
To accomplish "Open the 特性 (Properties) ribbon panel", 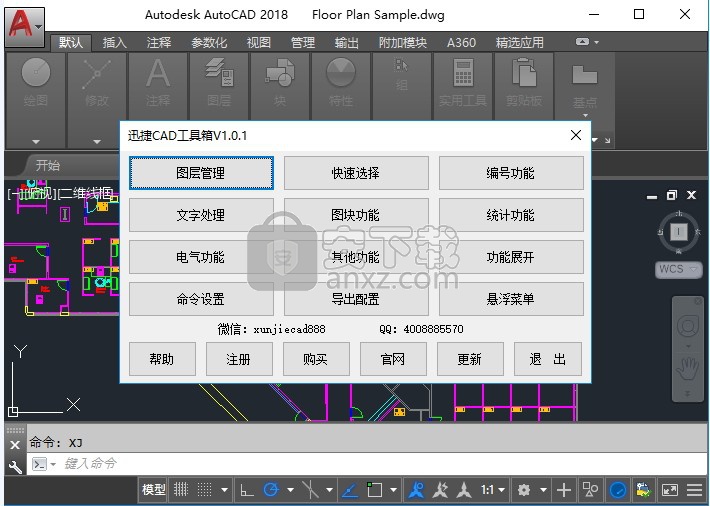I will 341,83.
